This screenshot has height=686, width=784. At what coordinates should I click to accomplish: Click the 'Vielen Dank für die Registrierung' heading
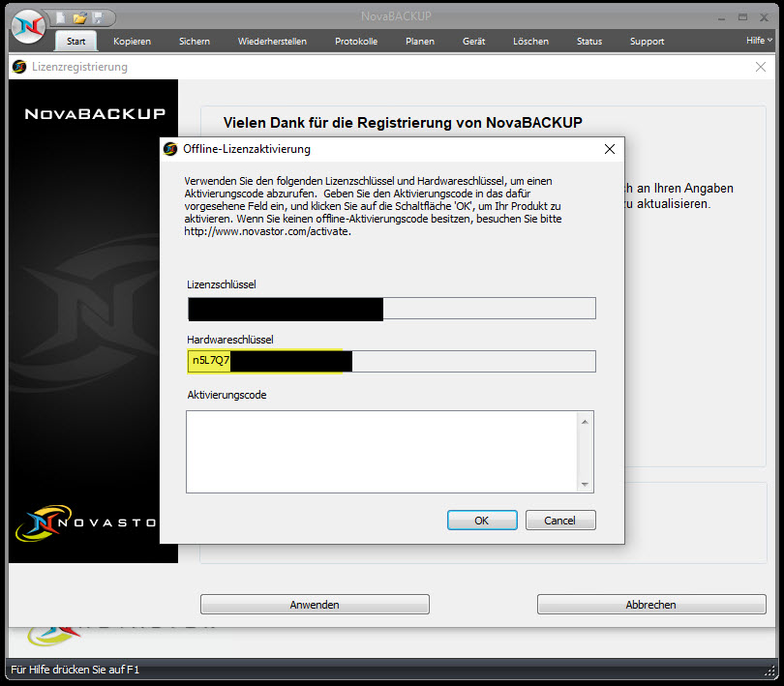(403, 123)
